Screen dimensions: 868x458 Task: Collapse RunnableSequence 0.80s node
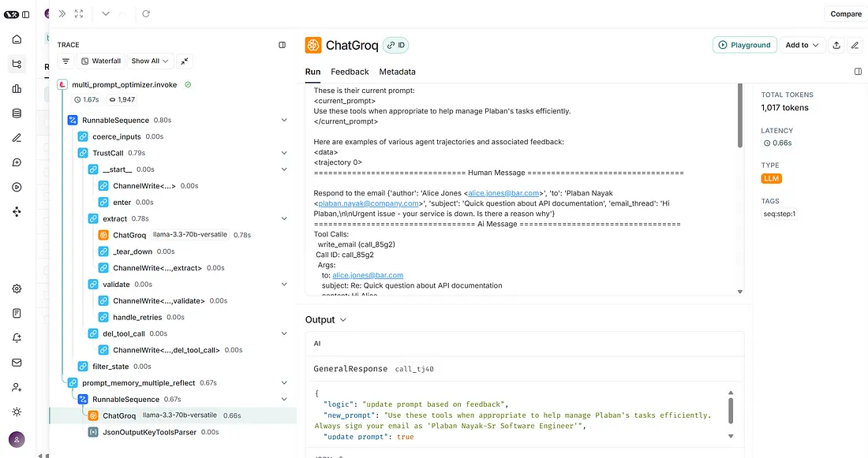pos(284,120)
